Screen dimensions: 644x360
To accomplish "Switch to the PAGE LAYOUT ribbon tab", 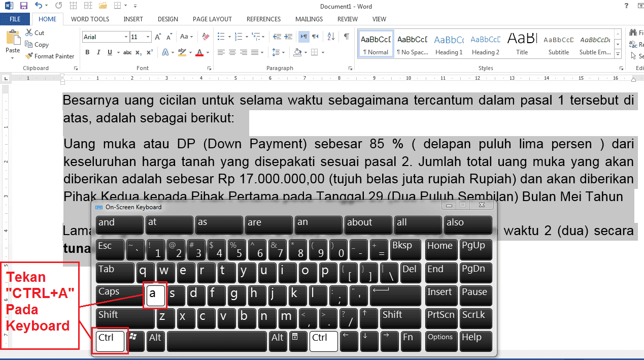I will pyautogui.click(x=212, y=19).
